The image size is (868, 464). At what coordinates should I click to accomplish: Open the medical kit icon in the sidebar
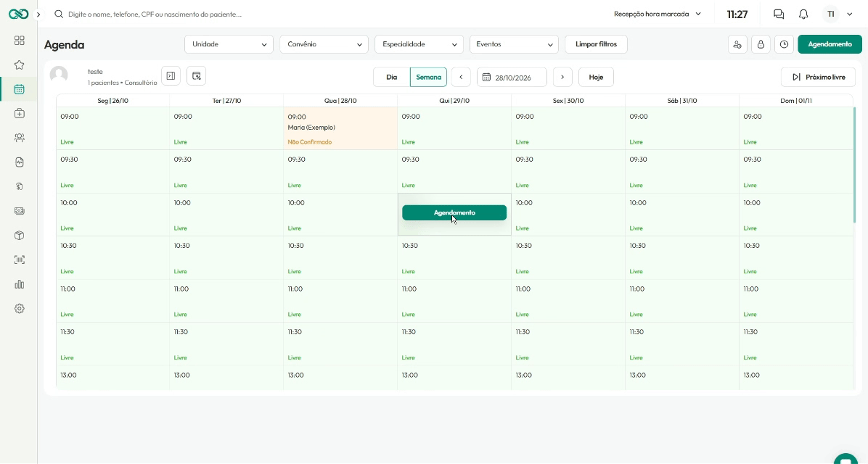20,113
